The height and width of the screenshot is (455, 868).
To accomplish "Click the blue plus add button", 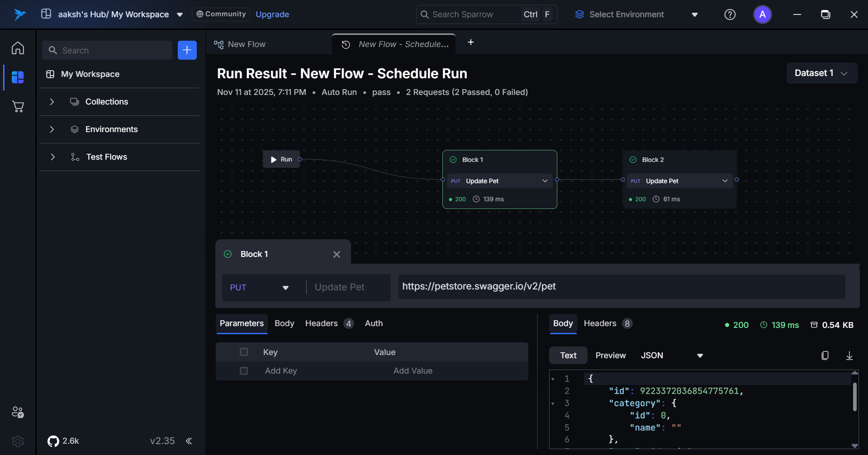I will click(x=187, y=50).
